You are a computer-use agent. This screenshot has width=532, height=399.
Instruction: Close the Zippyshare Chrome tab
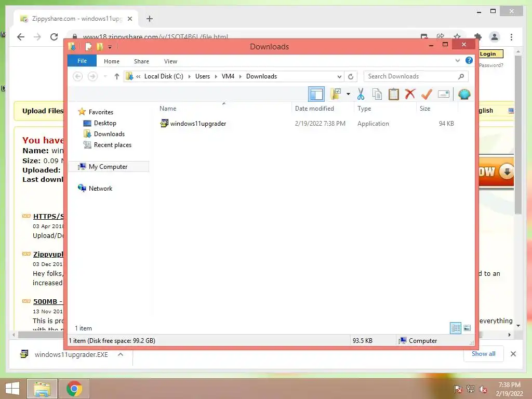point(129,19)
